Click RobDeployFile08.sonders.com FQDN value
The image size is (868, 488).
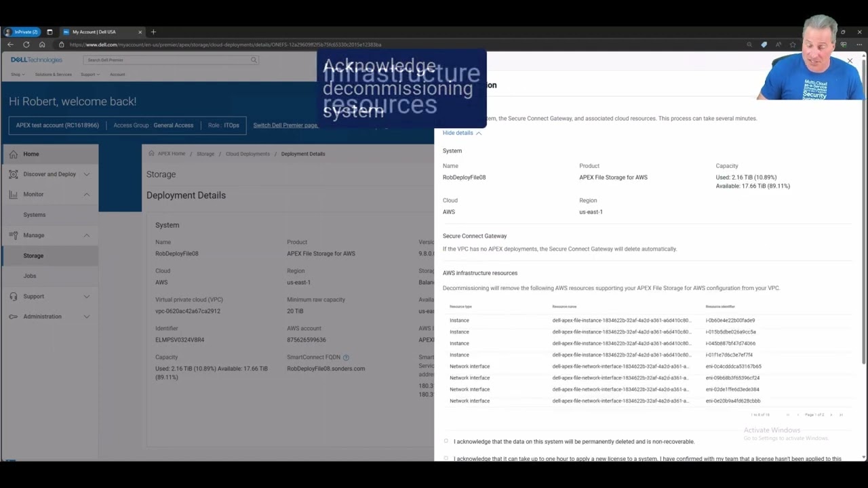325,369
